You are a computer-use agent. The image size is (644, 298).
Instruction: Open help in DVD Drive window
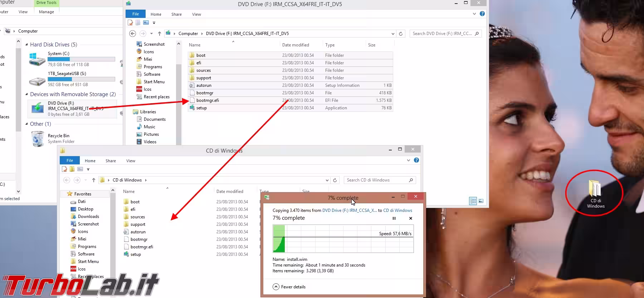click(482, 14)
